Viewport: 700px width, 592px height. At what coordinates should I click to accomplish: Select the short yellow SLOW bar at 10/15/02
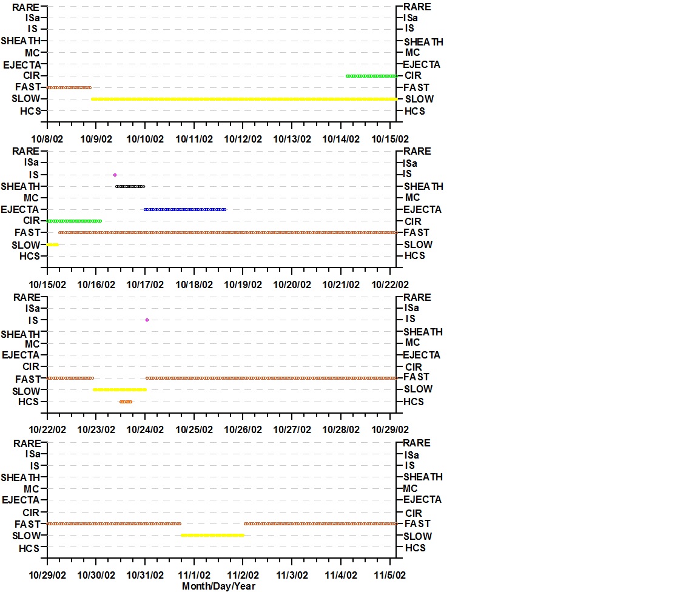point(53,244)
